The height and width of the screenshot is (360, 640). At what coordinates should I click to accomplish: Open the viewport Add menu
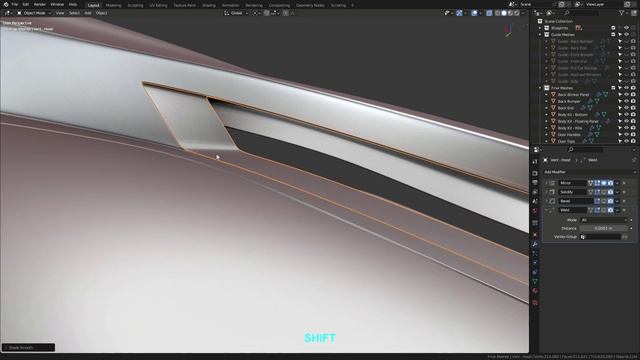[x=88, y=13]
